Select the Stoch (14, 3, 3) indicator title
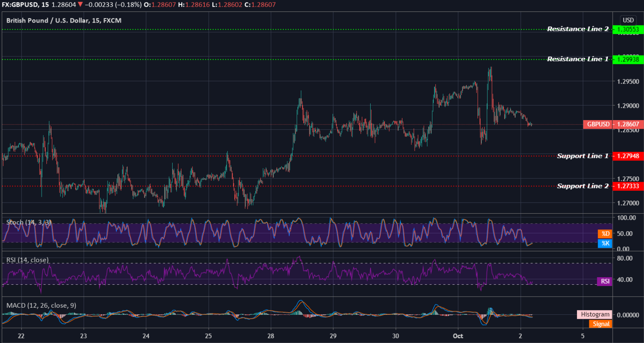The width and height of the screenshot is (644, 343). [x=29, y=222]
